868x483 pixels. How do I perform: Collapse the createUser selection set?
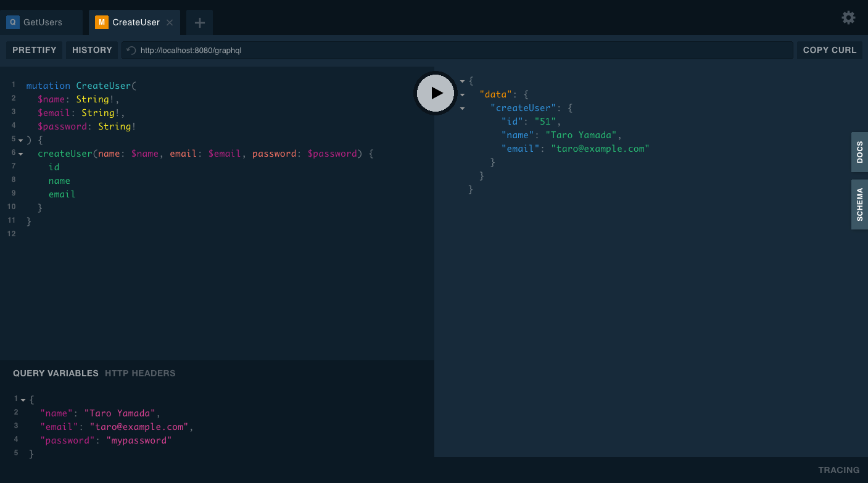pyautogui.click(x=20, y=153)
